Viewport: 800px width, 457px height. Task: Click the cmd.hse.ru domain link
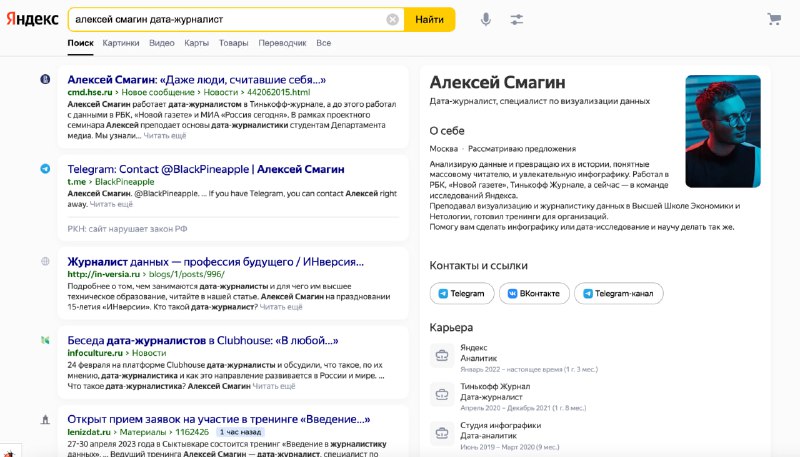tap(90, 92)
